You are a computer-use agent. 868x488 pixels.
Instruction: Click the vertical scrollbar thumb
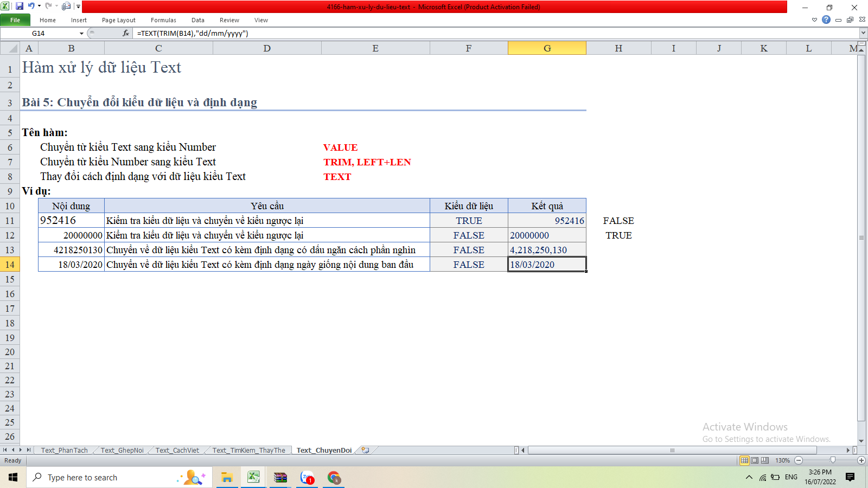(861, 237)
